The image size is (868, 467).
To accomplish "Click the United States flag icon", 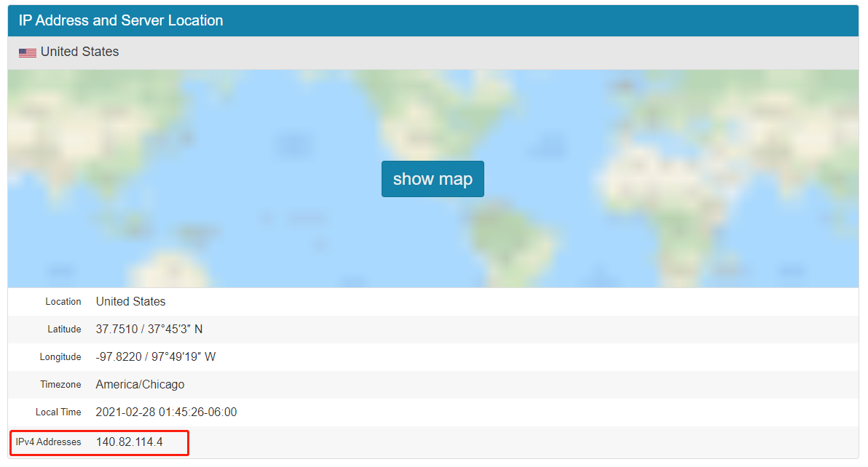I will click(x=28, y=52).
